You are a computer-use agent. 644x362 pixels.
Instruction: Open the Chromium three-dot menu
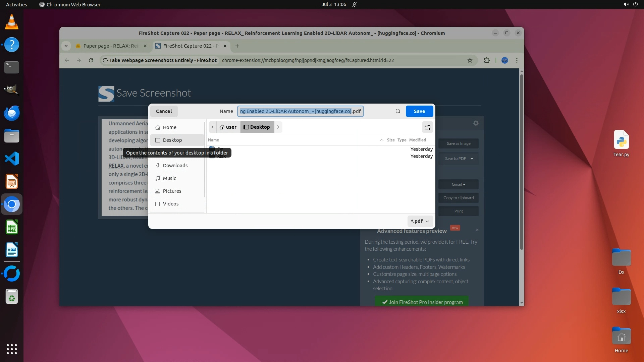[517, 60]
